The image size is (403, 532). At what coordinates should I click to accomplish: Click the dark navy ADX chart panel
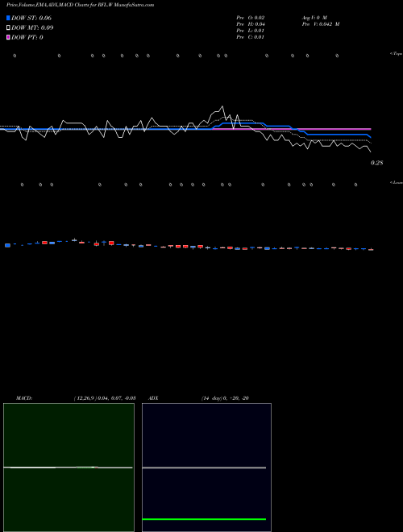206,468
